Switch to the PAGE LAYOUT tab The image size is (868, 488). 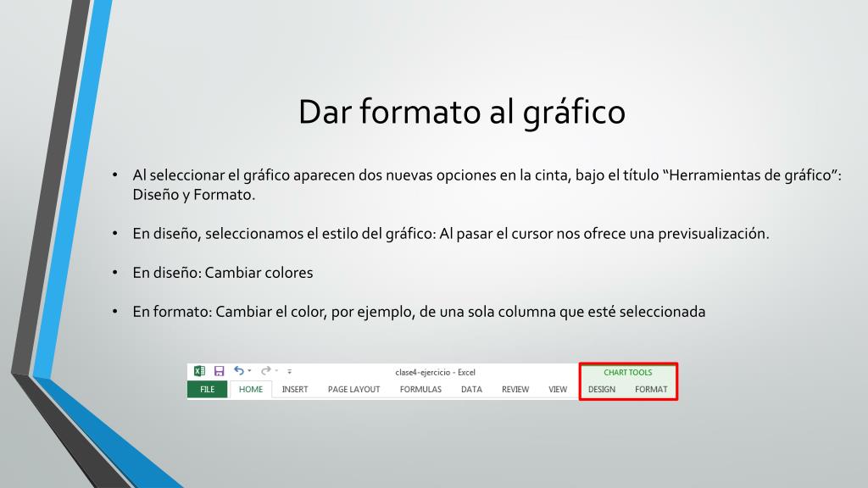[x=353, y=390]
